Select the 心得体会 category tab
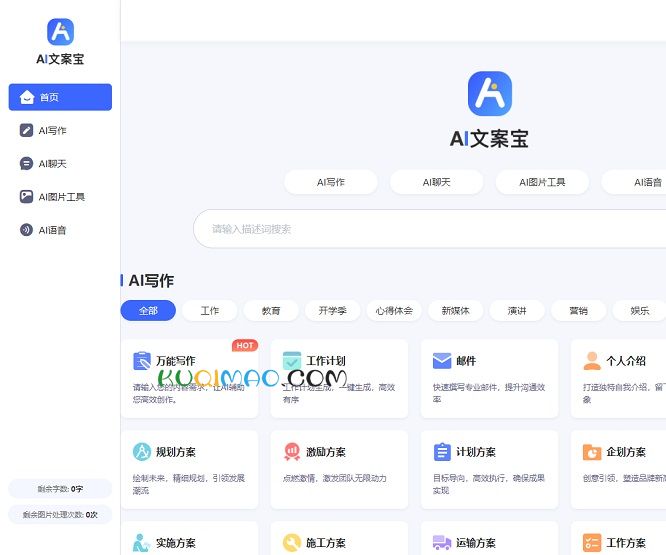The height and width of the screenshot is (555, 666). (x=394, y=310)
